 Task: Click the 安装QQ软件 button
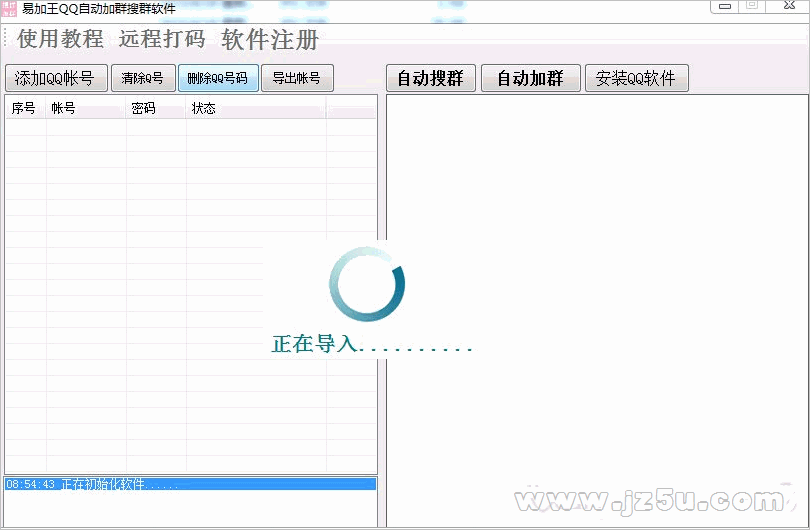click(636, 78)
